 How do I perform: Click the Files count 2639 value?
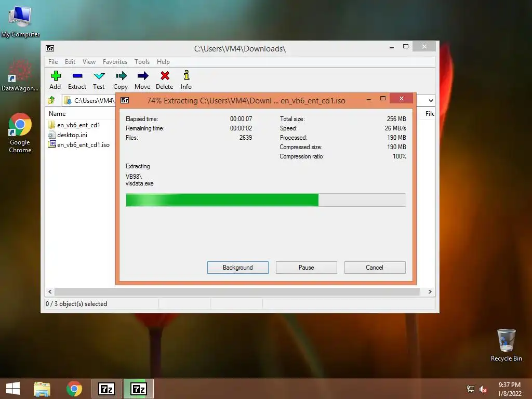(246, 137)
